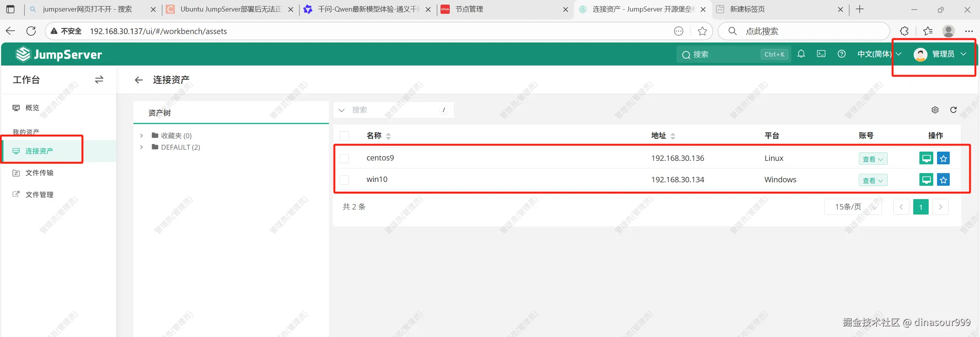
Task: Switch to Ubuntu JumpServer部署 tab
Action: 230,9
